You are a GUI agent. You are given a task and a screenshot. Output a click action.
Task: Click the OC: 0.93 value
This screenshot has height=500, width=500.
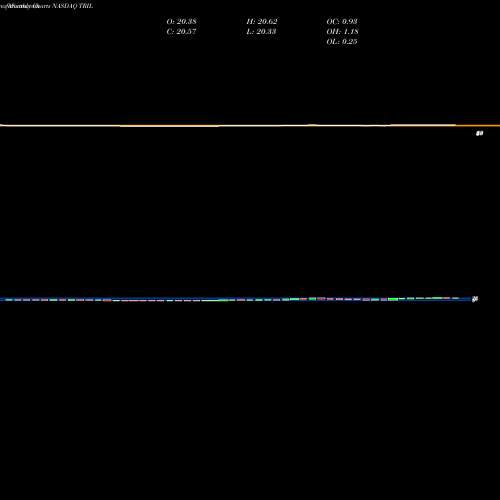point(342,21)
